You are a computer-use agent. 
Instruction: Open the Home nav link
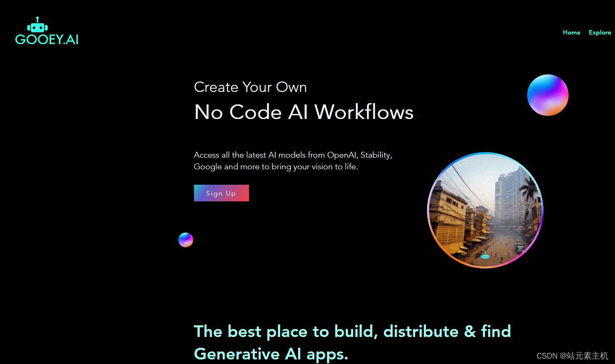click(x=571, y=32)
